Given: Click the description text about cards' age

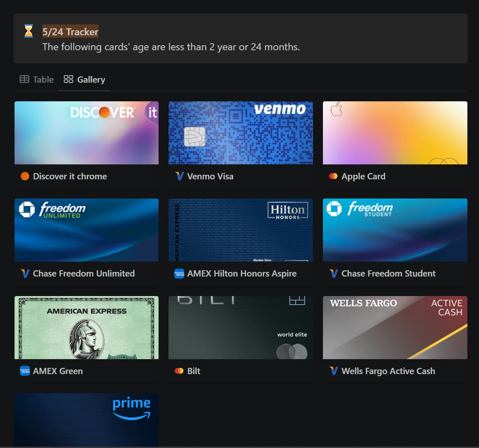Looking at the screenshot, I should [x=171, y=47].
